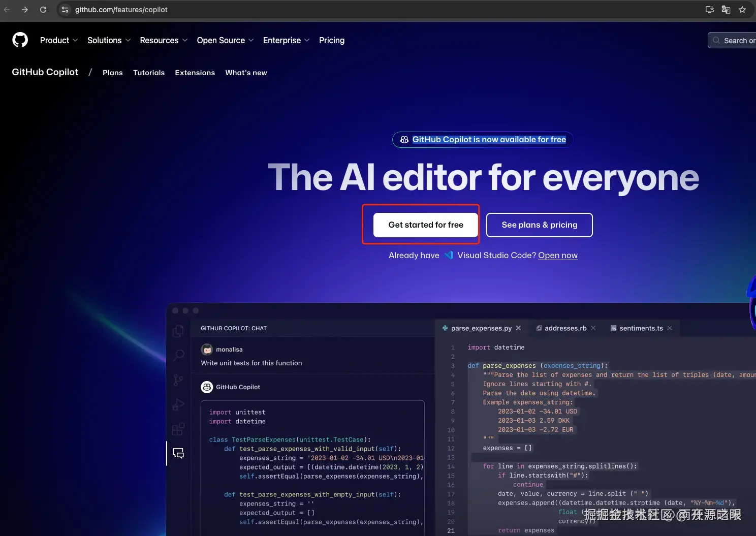Click the browser forward arrow

click(x=25, y=10)
